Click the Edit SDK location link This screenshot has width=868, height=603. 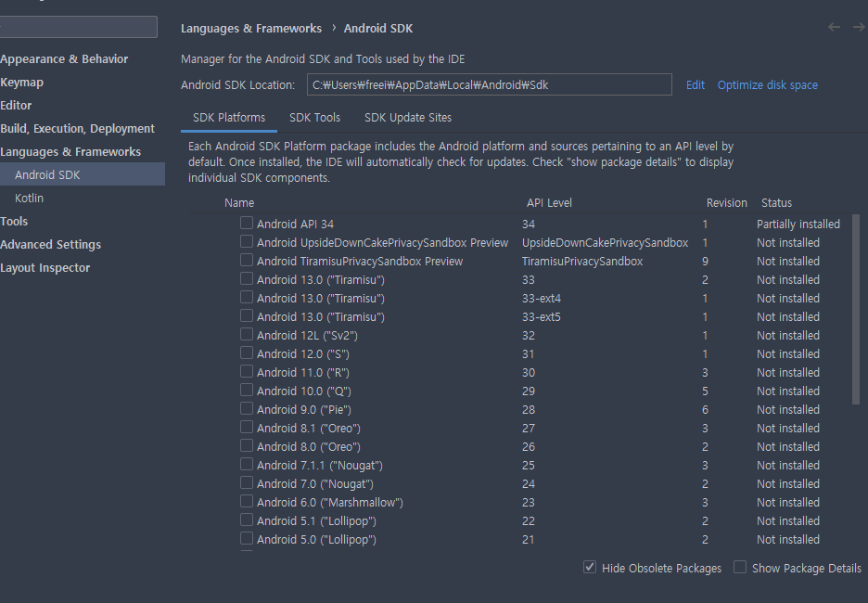pos(696,84)
